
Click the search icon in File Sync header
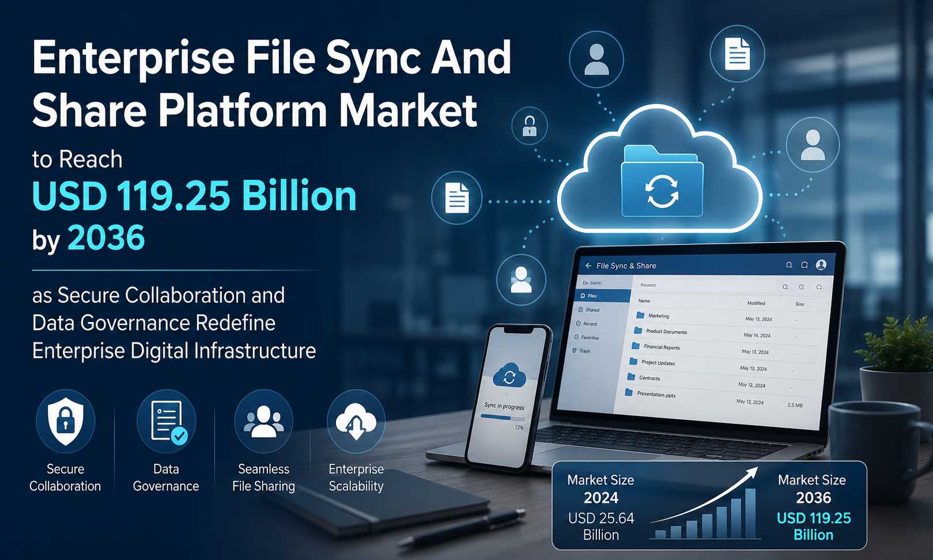coord(789,265)
